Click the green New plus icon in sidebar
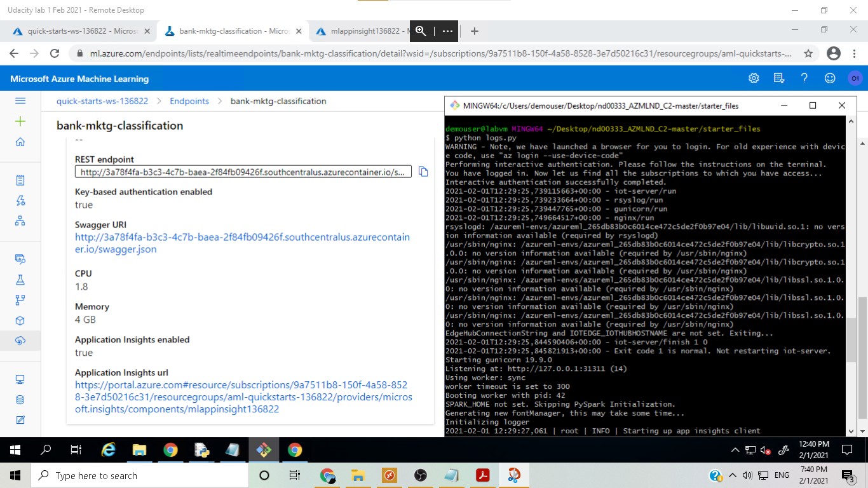Viewport: 868px width, 488px height. (x=20, y=121)
